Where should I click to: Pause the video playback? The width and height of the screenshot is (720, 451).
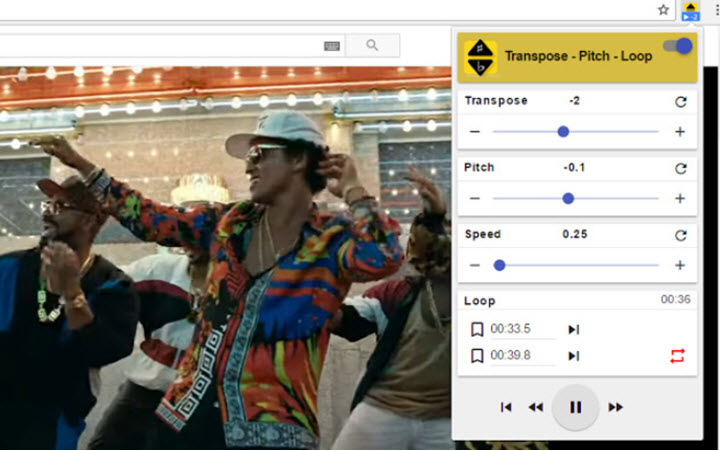(575, 407)
